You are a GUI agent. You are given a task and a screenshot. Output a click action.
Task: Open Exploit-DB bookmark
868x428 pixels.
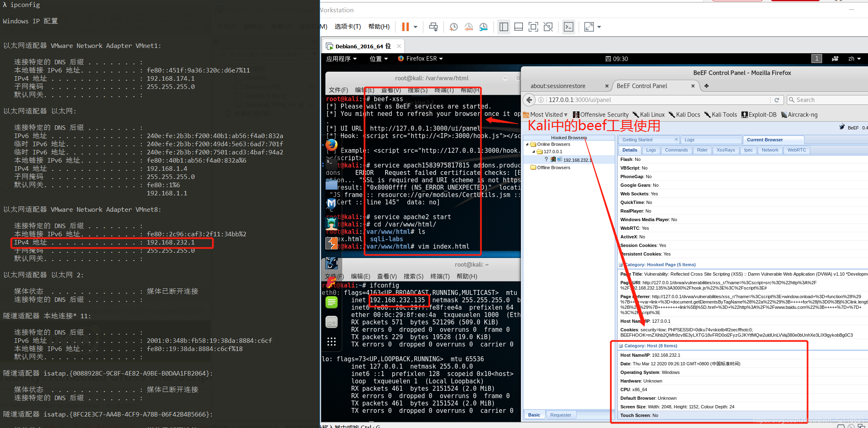759,115
